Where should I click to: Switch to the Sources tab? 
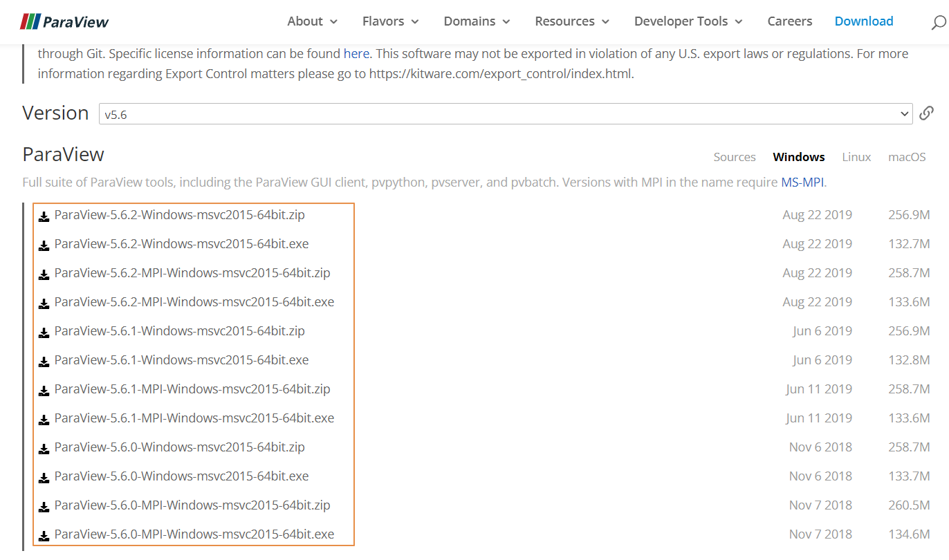pos(735,157)
